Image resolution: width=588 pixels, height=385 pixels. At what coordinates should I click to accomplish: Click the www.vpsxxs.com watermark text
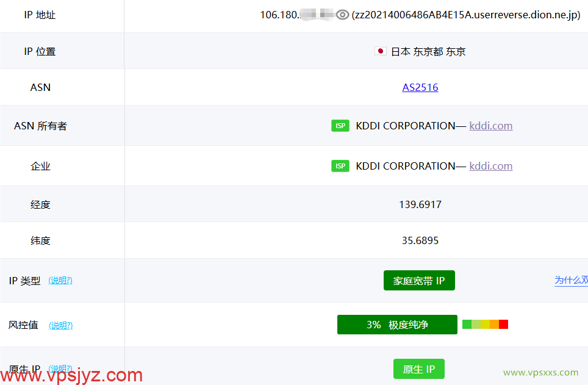click(x=540, y=372)
